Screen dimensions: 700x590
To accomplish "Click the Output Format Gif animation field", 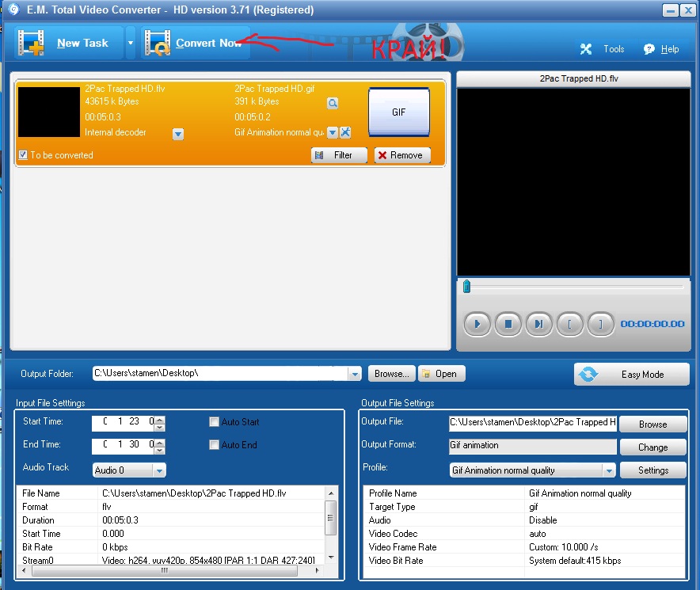I will point(533,446).
